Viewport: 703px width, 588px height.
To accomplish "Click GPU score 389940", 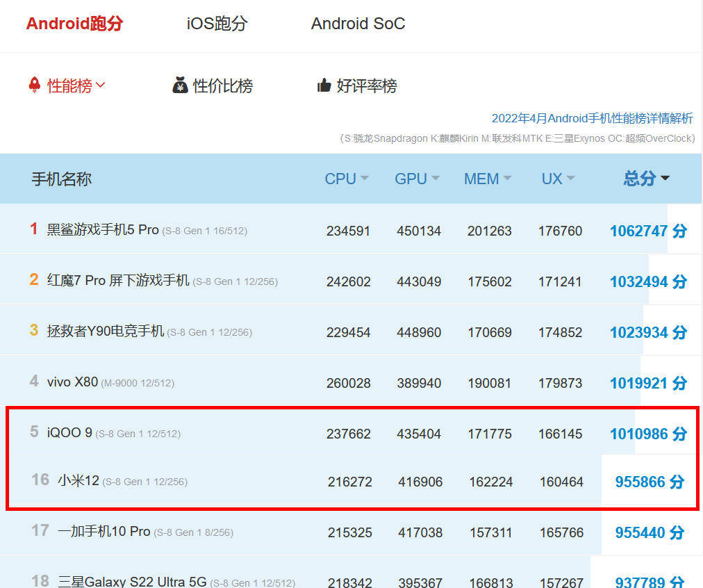I will click(x=419, y=383).
